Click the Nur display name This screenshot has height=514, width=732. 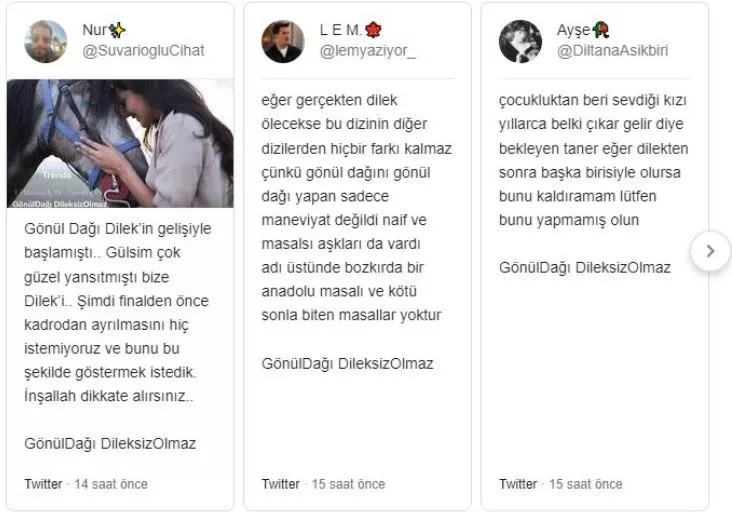(x=94, y=30)
